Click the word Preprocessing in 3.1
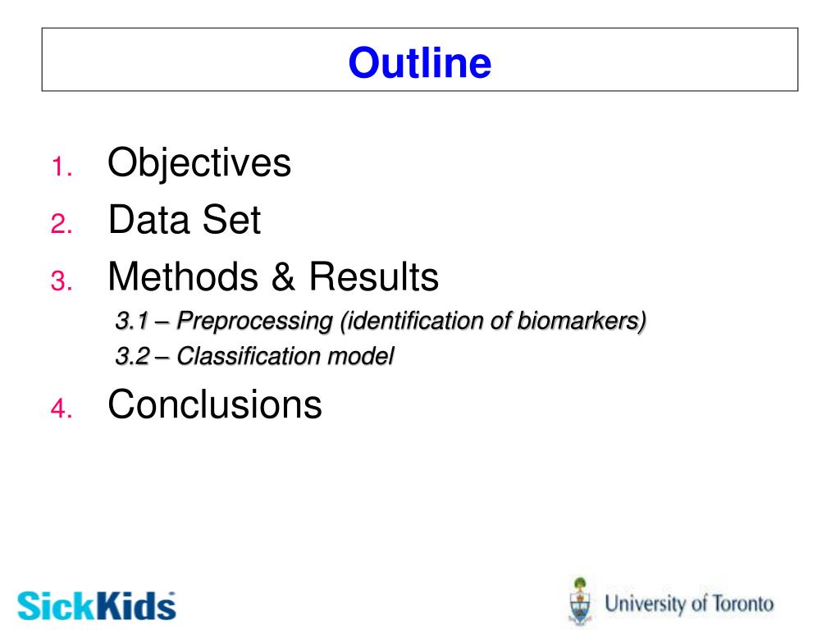 [x=255, y=321]
